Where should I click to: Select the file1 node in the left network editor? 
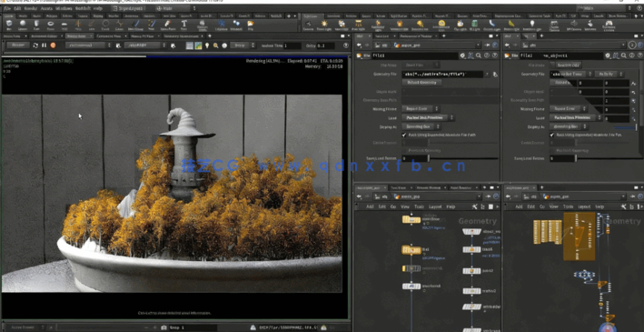(411, 250)
